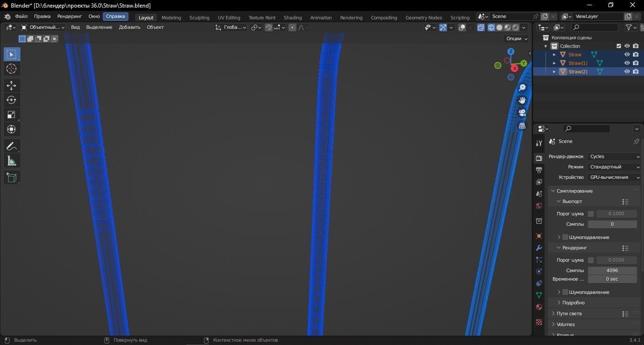Open the Правка menu
The height and width of the screenshot is (345, 644).
tap(42, 16)
